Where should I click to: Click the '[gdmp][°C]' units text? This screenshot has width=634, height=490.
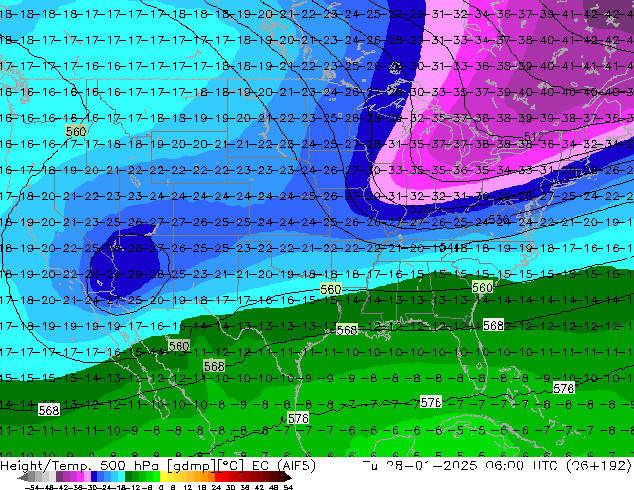tap(206, 466)
